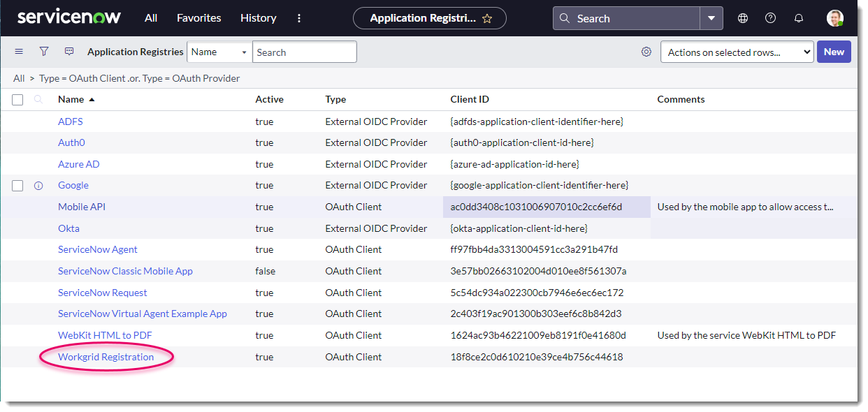Open the All menu
This screenshot has width=868, height=412.
coord(151,18)
